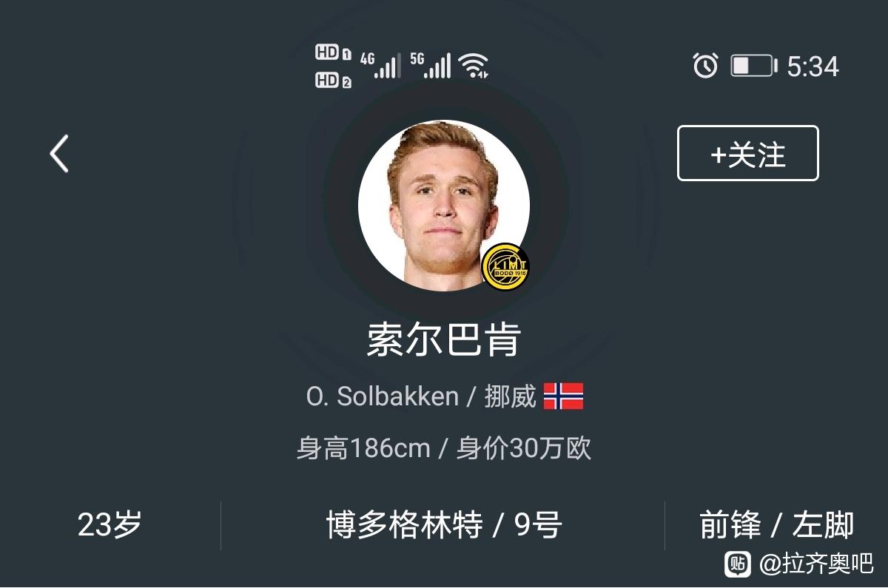The width and height of the screenshot is (888, 588).
Task: Tap position info 前锋 / 左脚
Action: coord(776,525)
